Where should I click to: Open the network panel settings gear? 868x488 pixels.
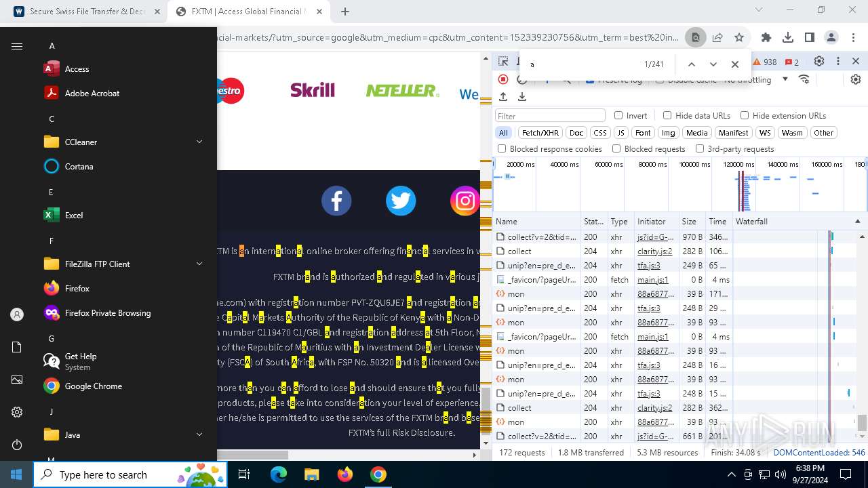click(856, 79)
